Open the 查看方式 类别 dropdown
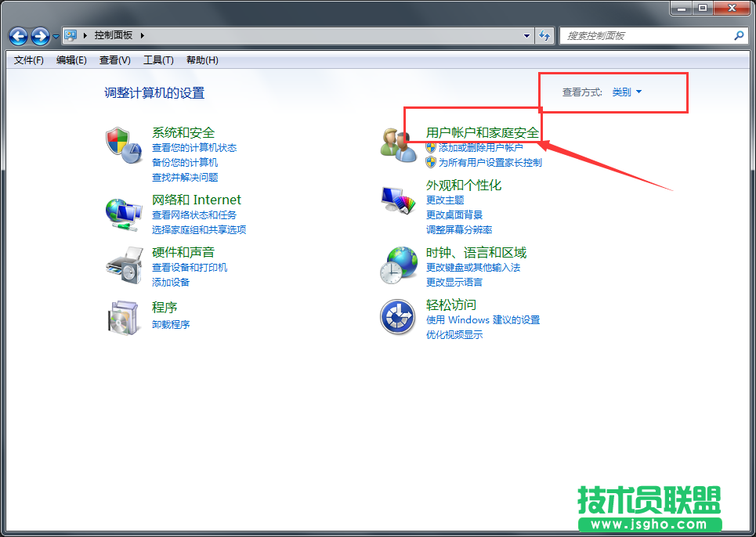756x537 pixels. pyautogui.click(x=627, y=91)
